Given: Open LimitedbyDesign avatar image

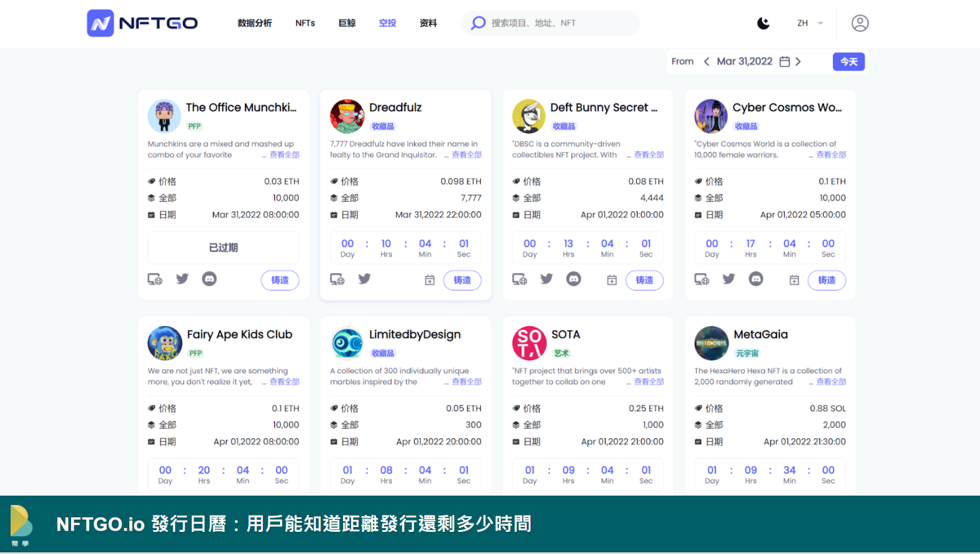Looking at the screenshot, I should [x=347, y=343].
